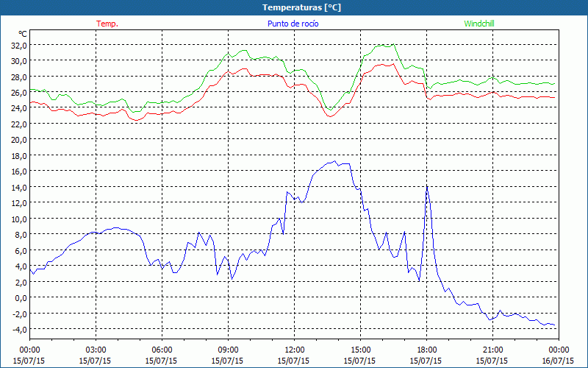Click the 16,0 y-axis value
The height and width of the screenshot is (368, 588).
tap(20, 171)
